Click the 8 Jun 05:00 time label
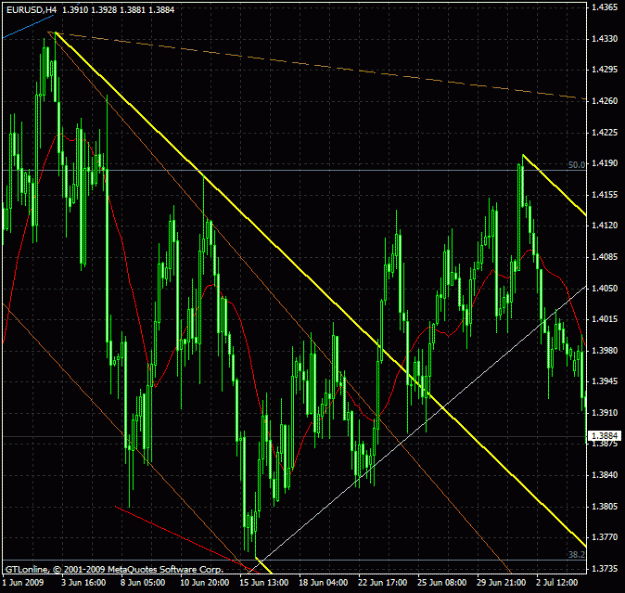Screen dimensions: 625x593 pyautogui.click(x=143, y=583)
